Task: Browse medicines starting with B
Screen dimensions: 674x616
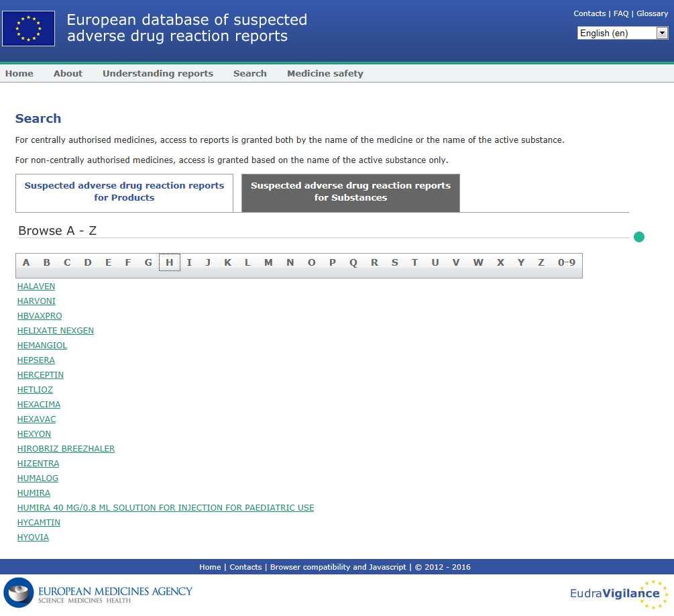Action: [x=47, y=262]
